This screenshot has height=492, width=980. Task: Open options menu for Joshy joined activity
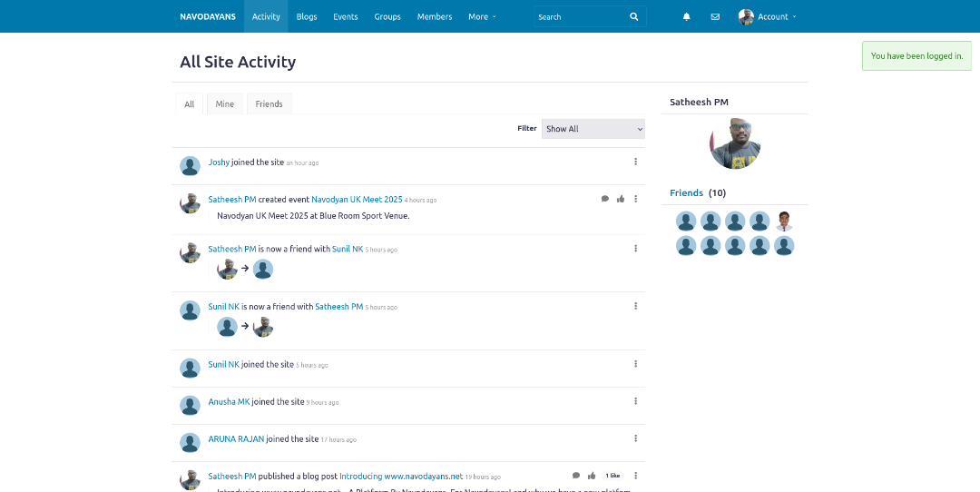coord(635,162)
